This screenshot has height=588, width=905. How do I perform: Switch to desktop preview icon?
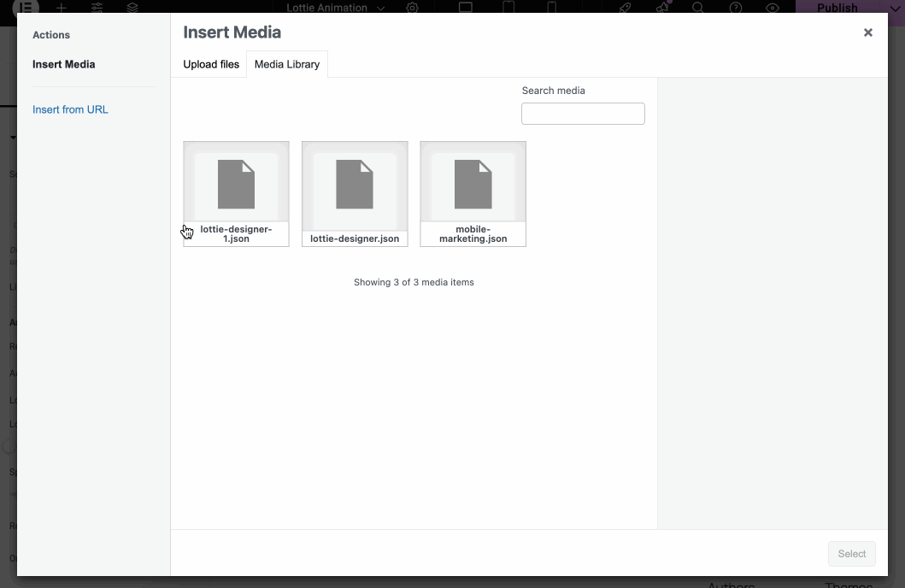(464, 8)
